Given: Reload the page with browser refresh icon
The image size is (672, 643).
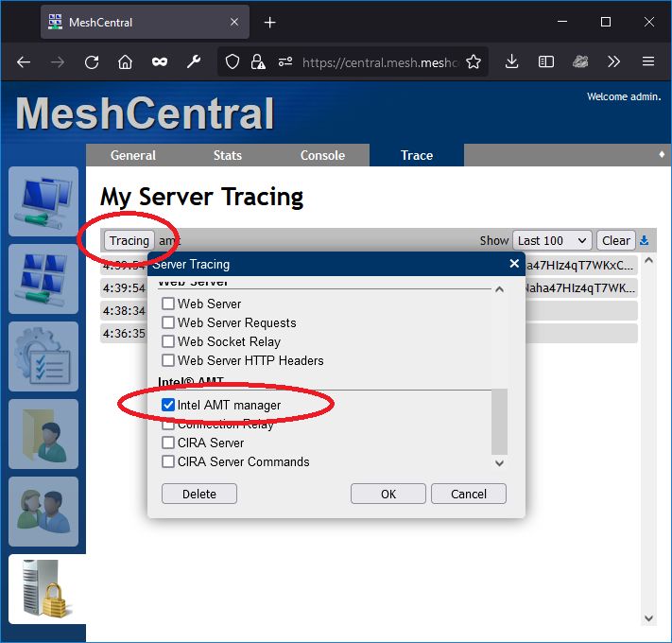Looking at the screenshot, I should (92, 62).
